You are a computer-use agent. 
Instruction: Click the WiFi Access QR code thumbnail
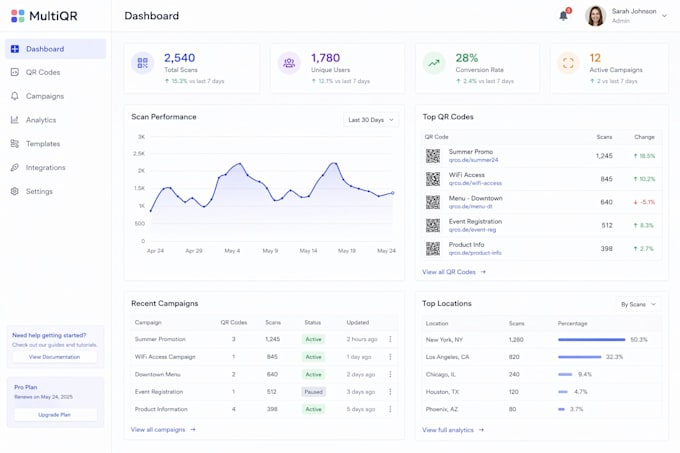point(433,179)
